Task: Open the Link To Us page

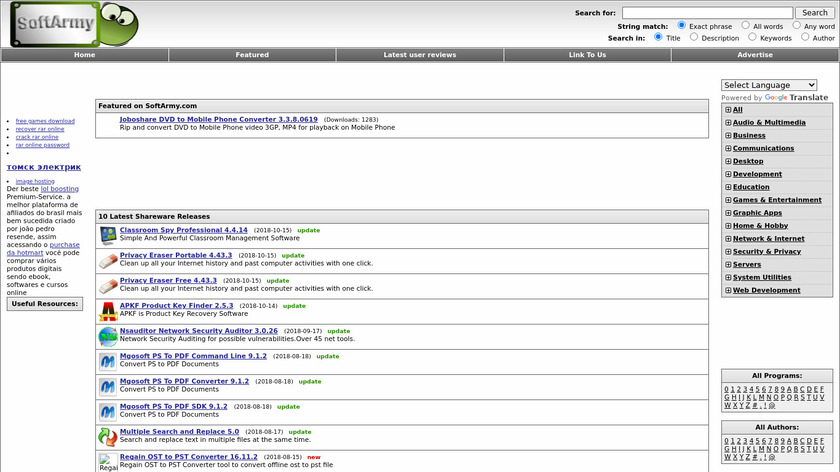Action: coord(588,55)
